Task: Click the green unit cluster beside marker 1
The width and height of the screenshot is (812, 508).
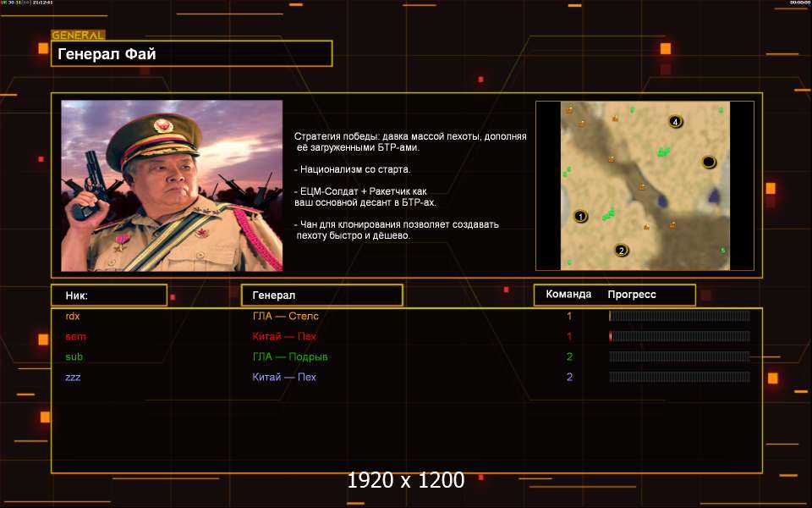Action: (608, 213)
